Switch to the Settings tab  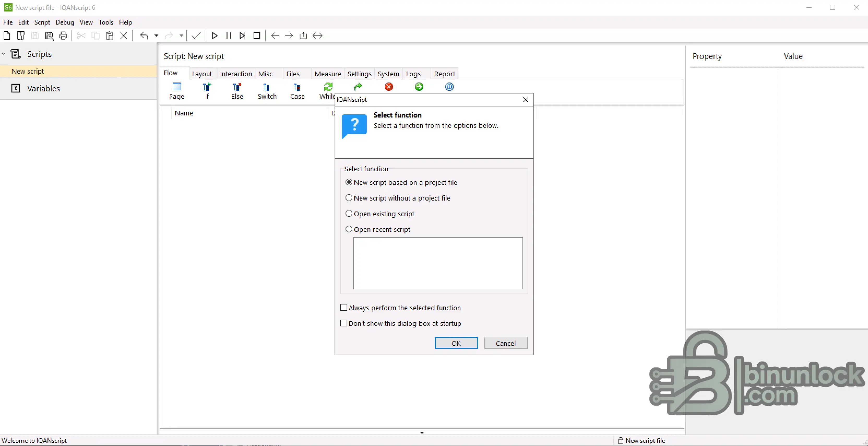(360, 74)
